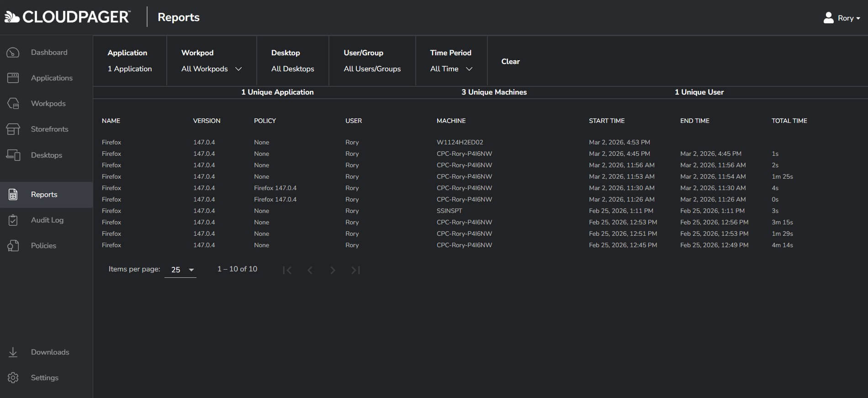
Task: Click the Applications window icon in sidebar
Action: click(13, 78)
